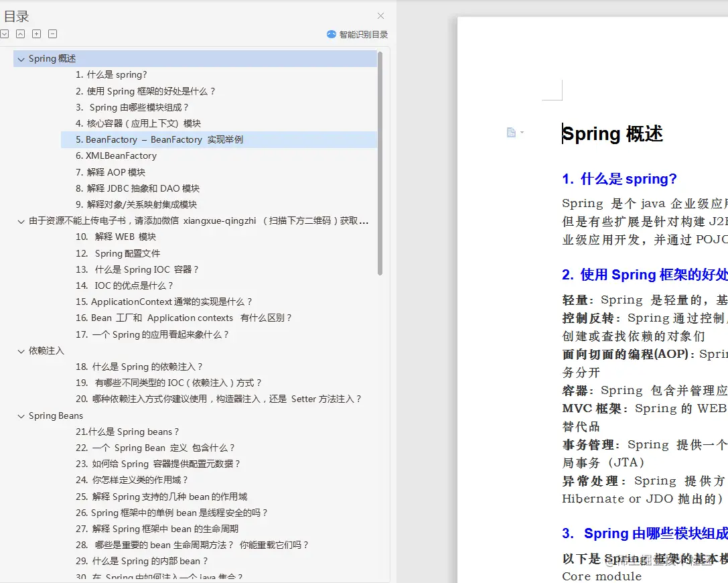Select 17. 一个 Spring 的应用看起来象什么

[152, 334]
